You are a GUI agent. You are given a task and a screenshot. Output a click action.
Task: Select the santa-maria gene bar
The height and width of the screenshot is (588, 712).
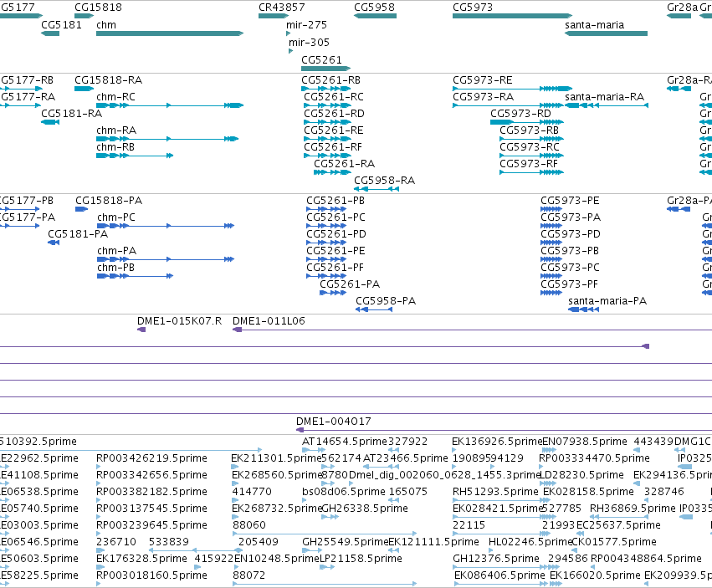[607, 33]
